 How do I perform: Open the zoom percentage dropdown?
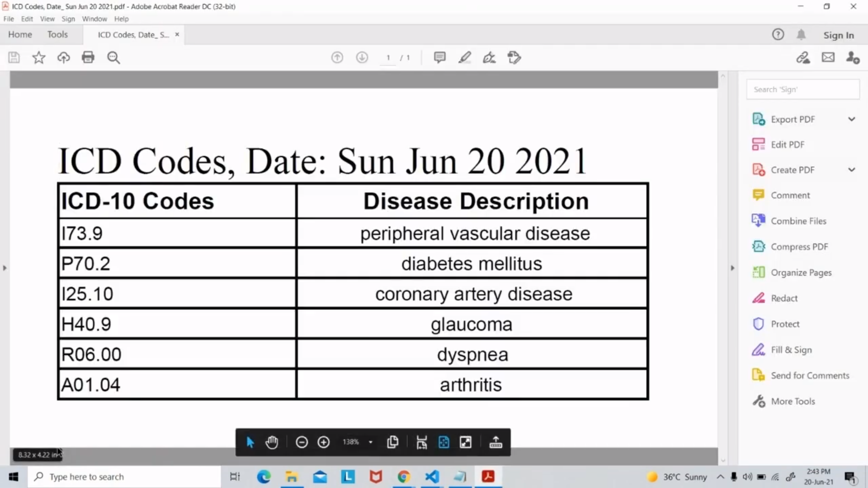[x=371, y=442]
